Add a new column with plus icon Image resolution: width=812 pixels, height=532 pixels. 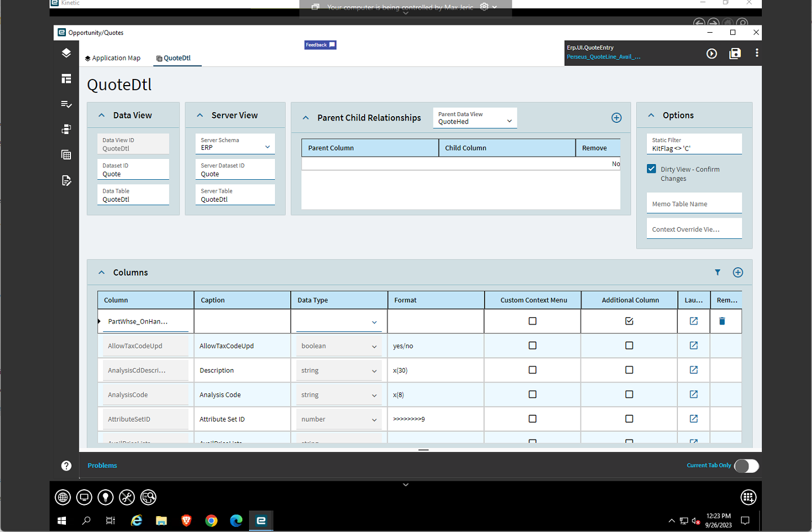click(738, 272)
